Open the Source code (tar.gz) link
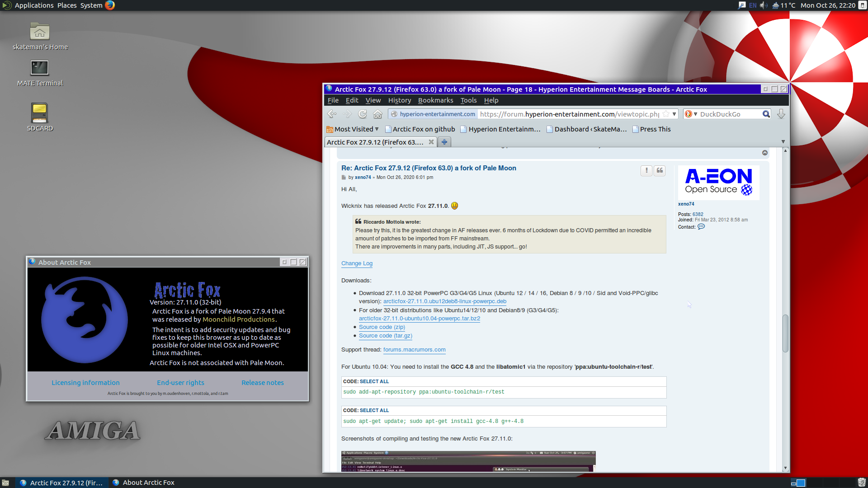The height and width of the screenshot is (488, 868). tap(386, 336)
